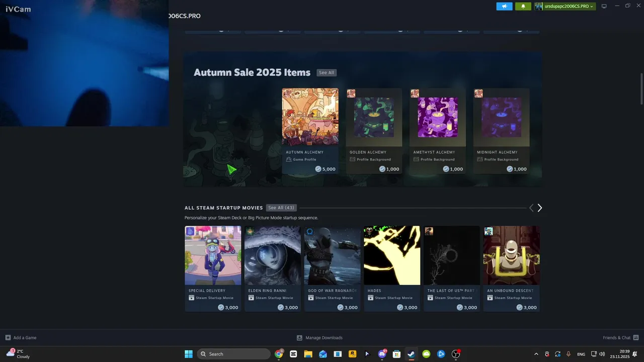
Task: Open Steam notifications bell
Action: (523, 6)
